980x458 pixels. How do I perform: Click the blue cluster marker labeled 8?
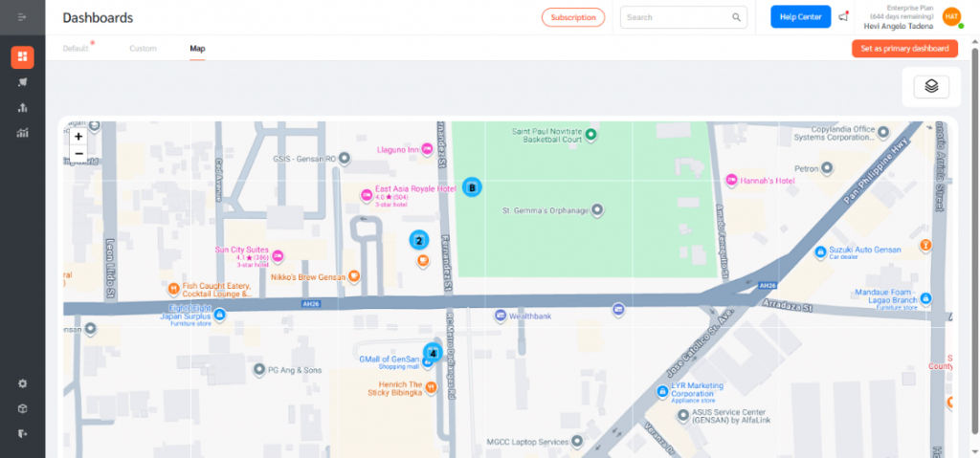[472, 186]
